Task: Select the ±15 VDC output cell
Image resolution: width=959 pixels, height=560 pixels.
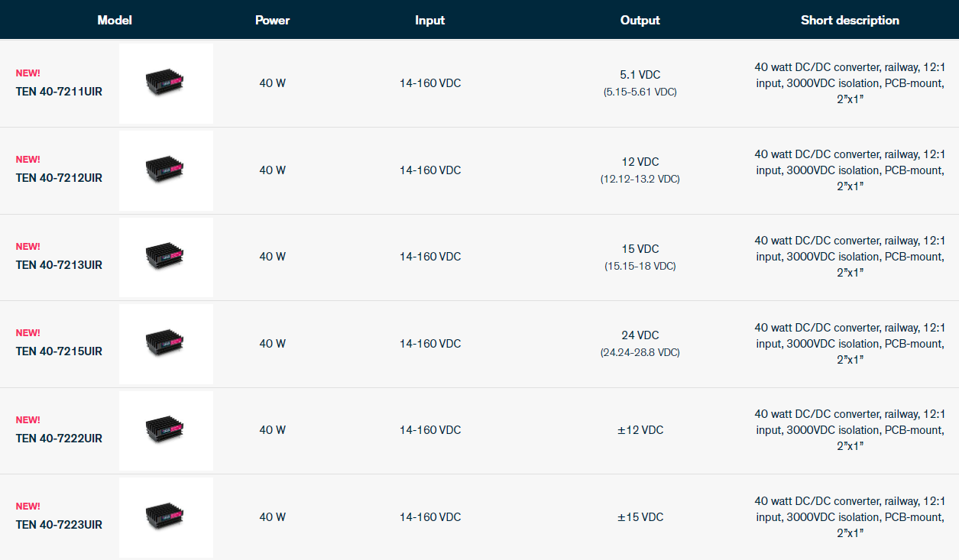Action: 640,517
